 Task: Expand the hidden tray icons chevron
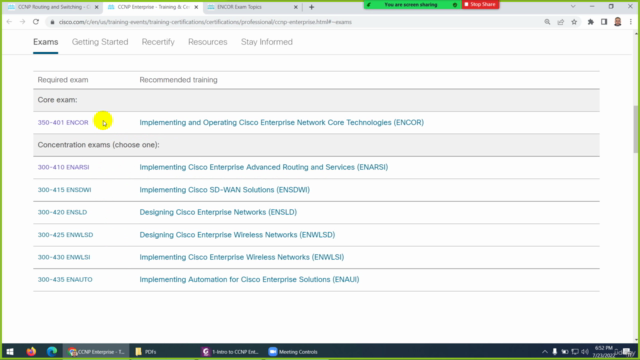(545, 352)
